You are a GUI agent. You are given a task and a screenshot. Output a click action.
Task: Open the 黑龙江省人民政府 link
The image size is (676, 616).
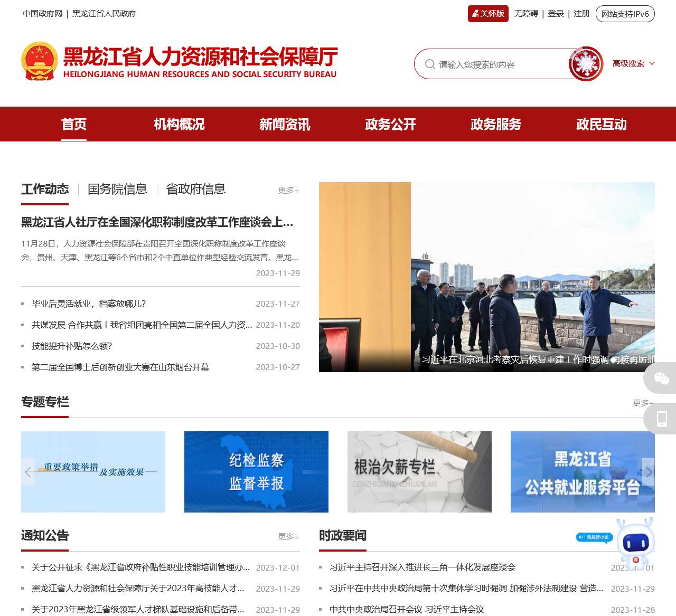tap(104, 14)
